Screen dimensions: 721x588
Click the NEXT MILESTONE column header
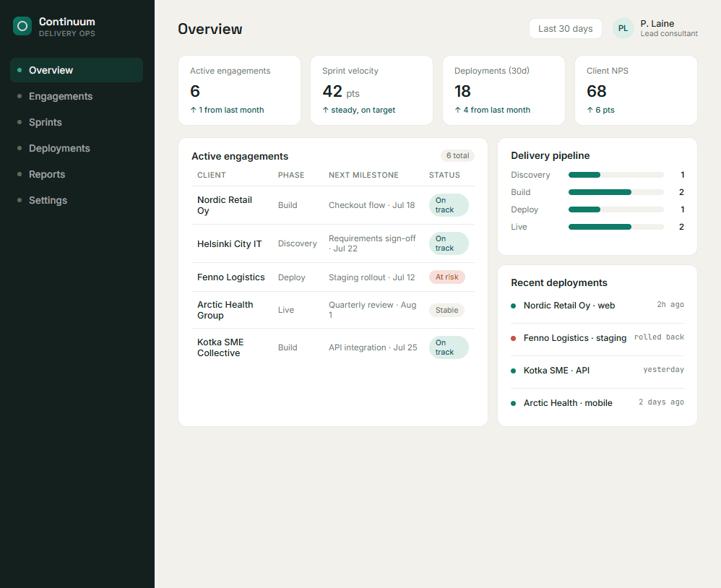[363, 175]
